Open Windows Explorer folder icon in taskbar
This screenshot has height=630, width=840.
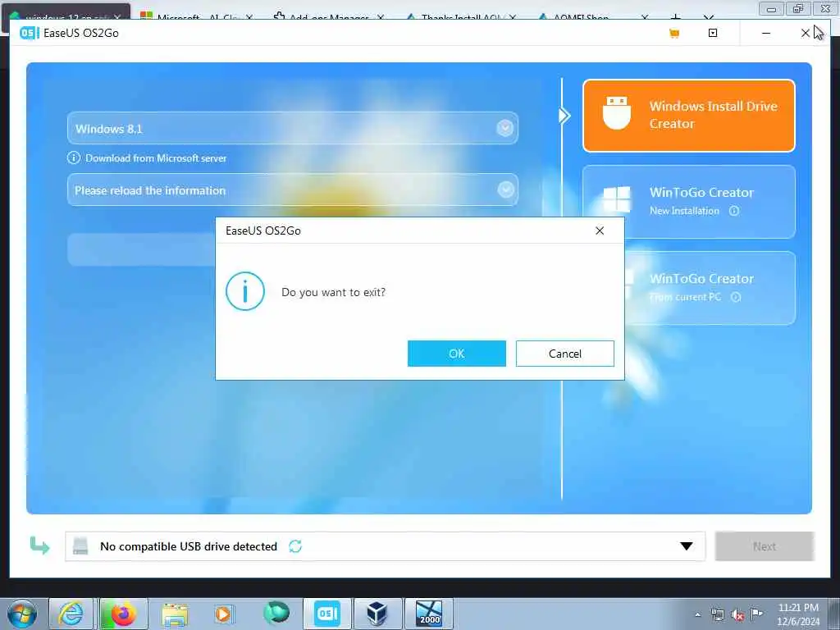pos(174,614)
